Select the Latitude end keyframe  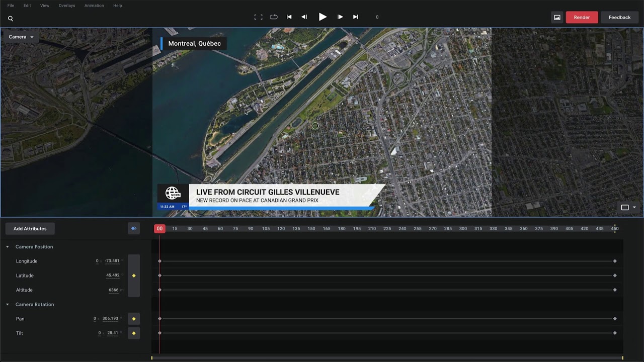[615, 276]
